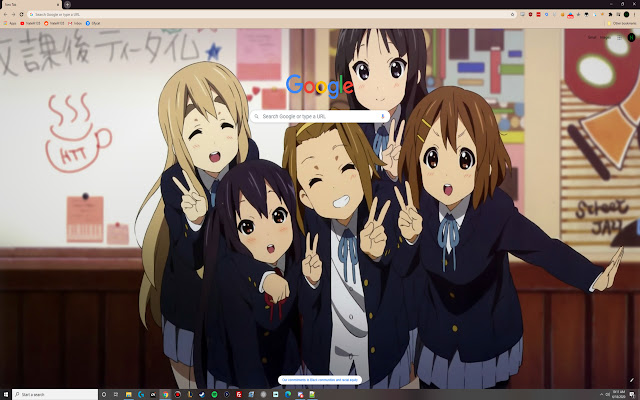Image resolution: width=640 pixels, height=400 pixels.
Task: Open the Apps bookmarks shortcut
Action: 10,24
